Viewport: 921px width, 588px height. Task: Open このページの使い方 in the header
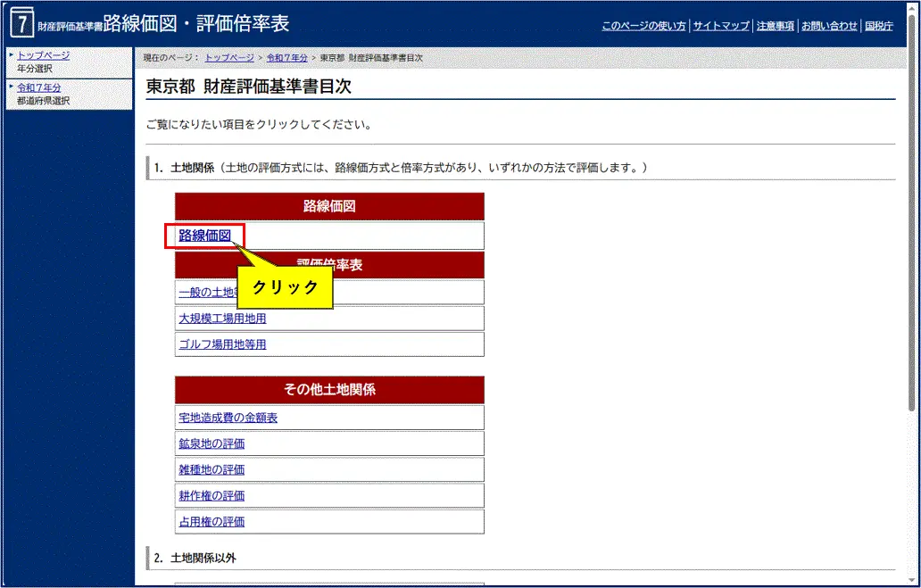tap(643, 26)
